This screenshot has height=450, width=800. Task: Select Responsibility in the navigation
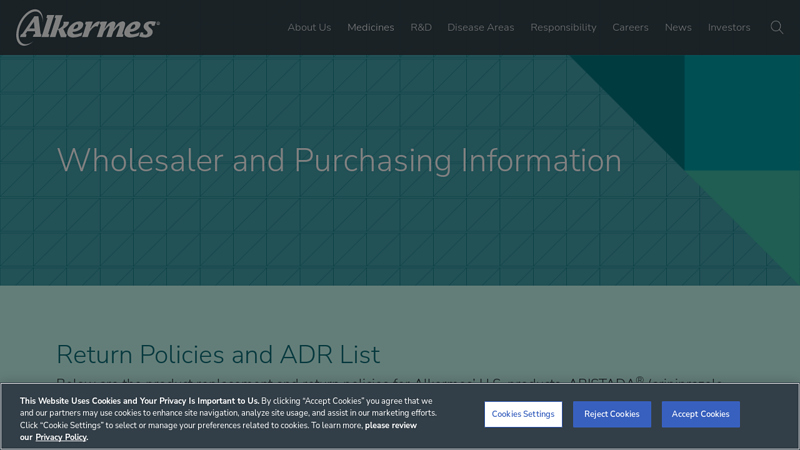click(563, 28)
